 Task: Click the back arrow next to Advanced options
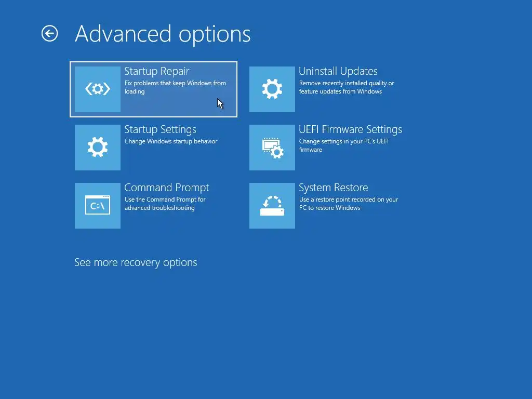[49, 34]
